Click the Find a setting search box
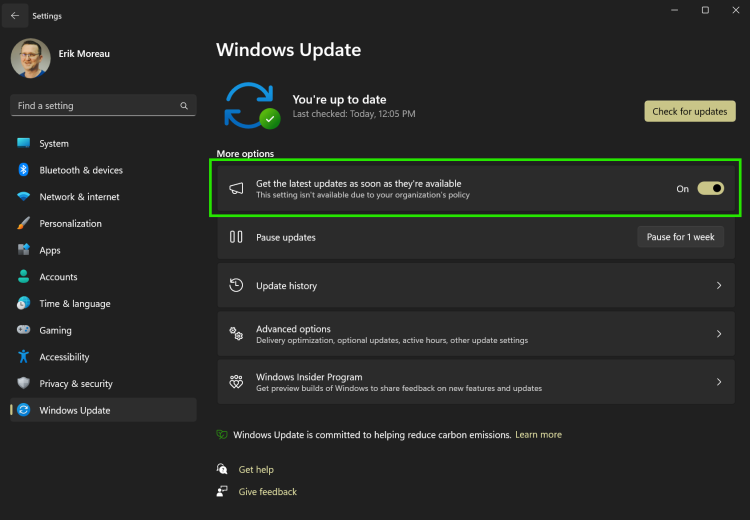The width and height of the screenshot is (750, 520). click(95, 106)
